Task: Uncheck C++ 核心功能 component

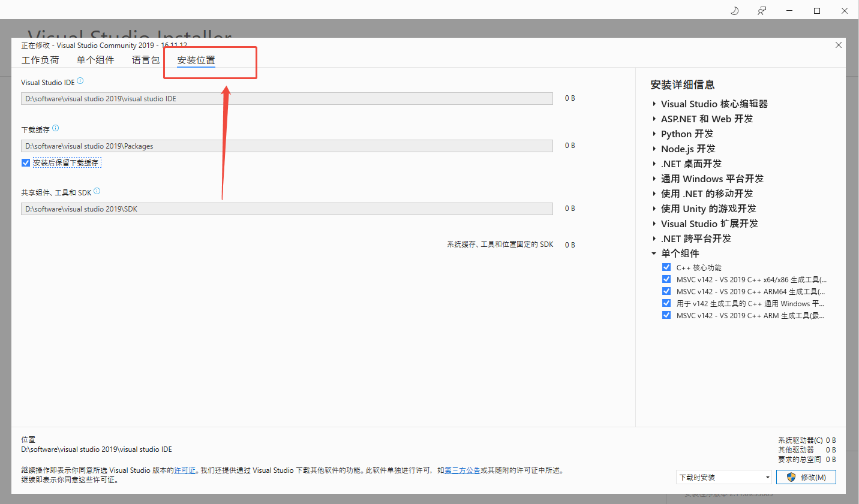Action: tap(666, 267)
